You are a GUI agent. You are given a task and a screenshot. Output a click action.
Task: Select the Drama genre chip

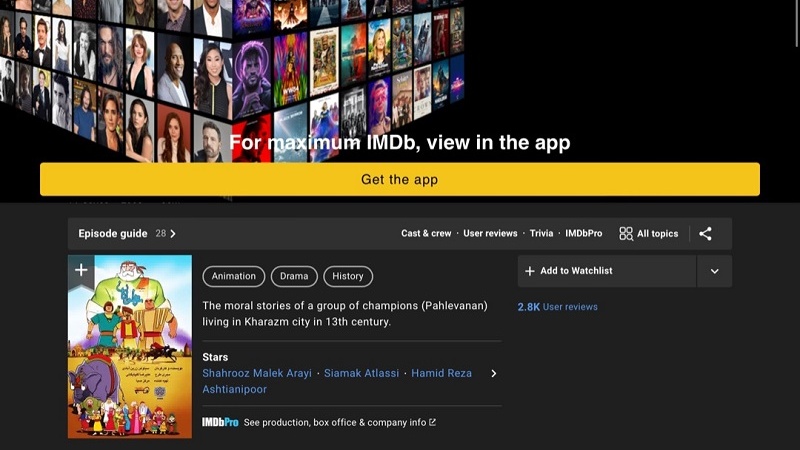point(294,276)
